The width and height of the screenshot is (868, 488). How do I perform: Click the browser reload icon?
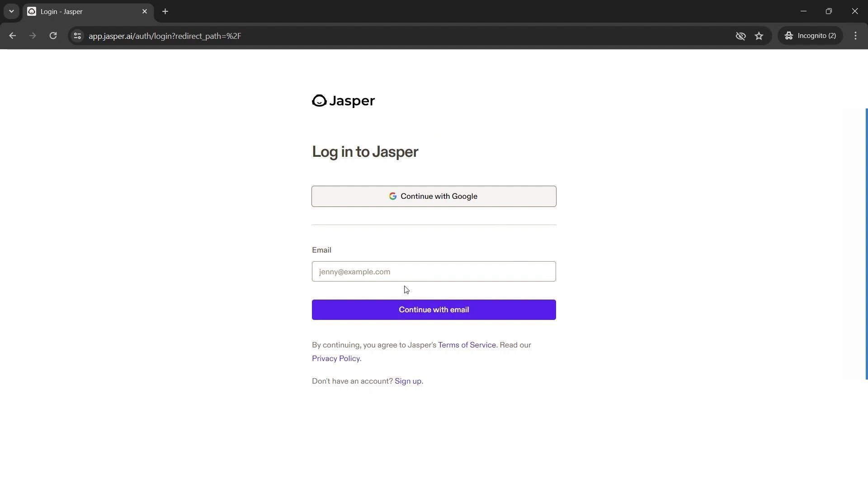coord(53,36)
